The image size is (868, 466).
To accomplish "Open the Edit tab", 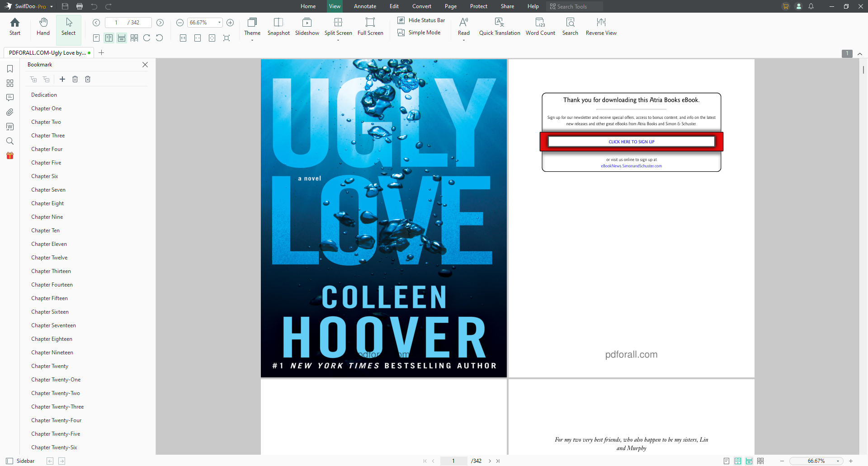I will [394, 6].
